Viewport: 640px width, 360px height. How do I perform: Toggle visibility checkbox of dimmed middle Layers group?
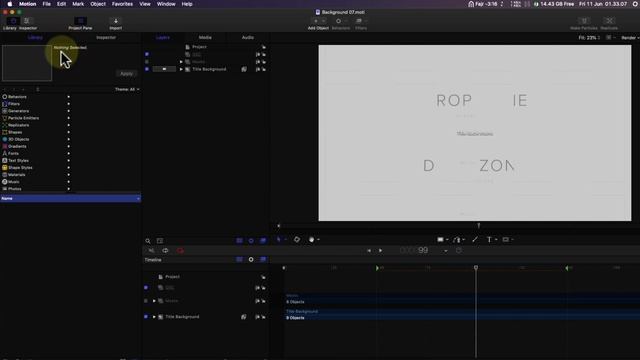pos(147,62)
